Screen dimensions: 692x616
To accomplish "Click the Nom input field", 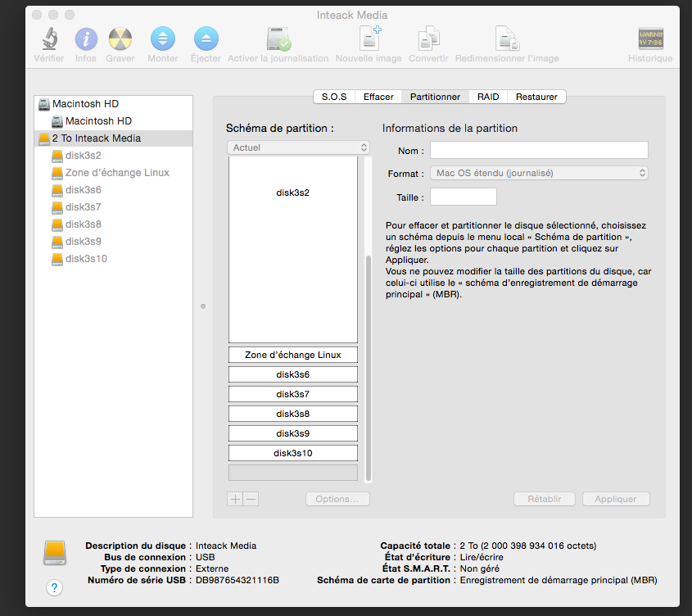I will coord(540,150).
